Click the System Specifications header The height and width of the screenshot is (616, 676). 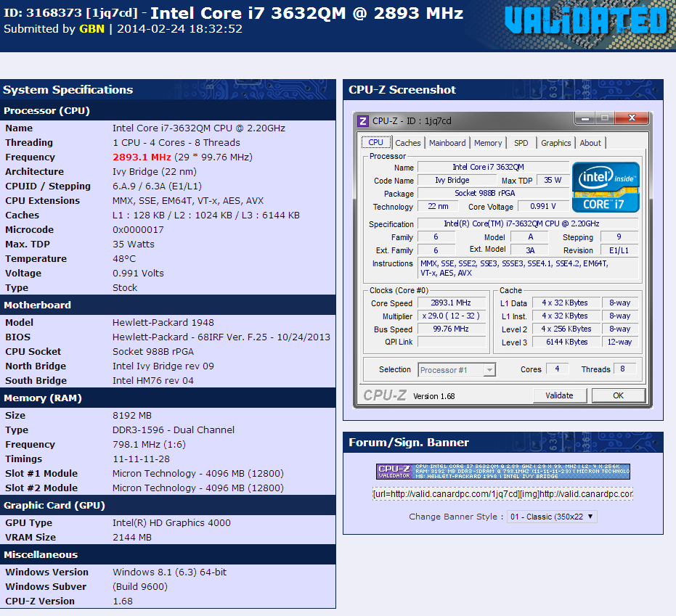168,89
